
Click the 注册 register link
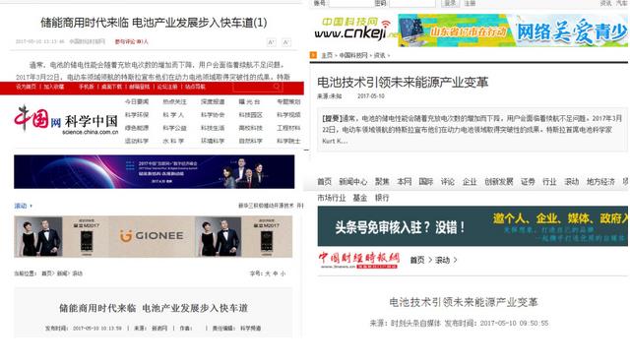(470, 3)
